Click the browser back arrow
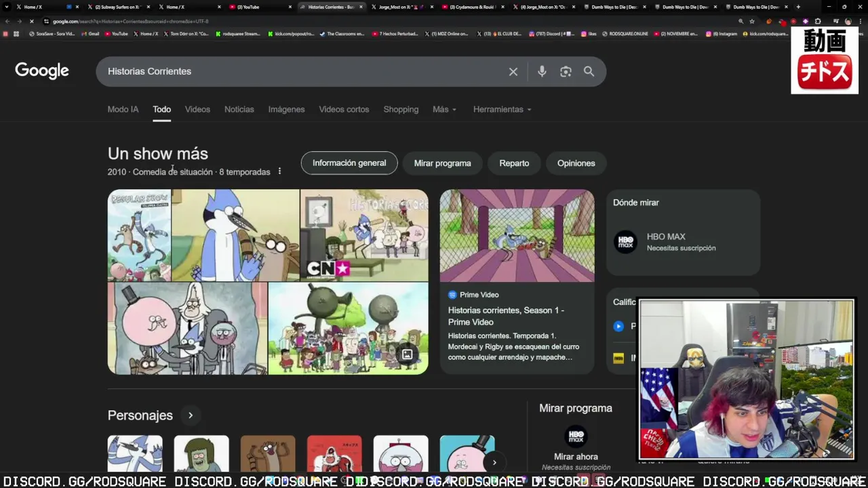868x488 pixels. coord(7,21)
